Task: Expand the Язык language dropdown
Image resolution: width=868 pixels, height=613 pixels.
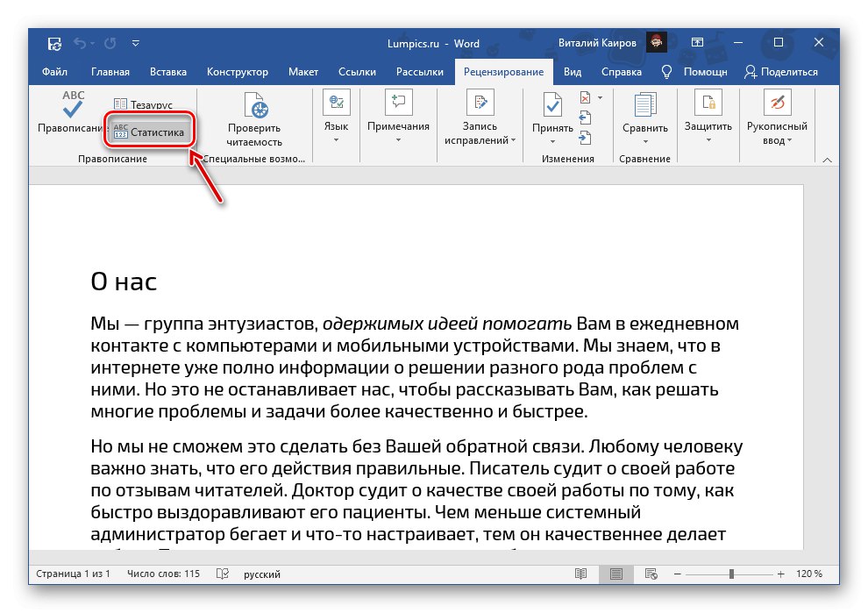Action: coord(336,139)
